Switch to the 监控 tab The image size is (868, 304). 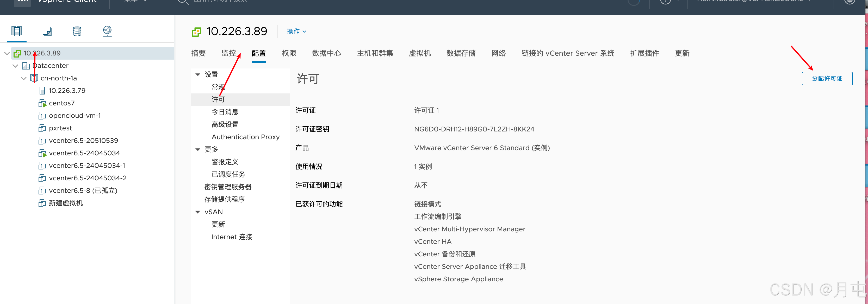coord(228,53)
